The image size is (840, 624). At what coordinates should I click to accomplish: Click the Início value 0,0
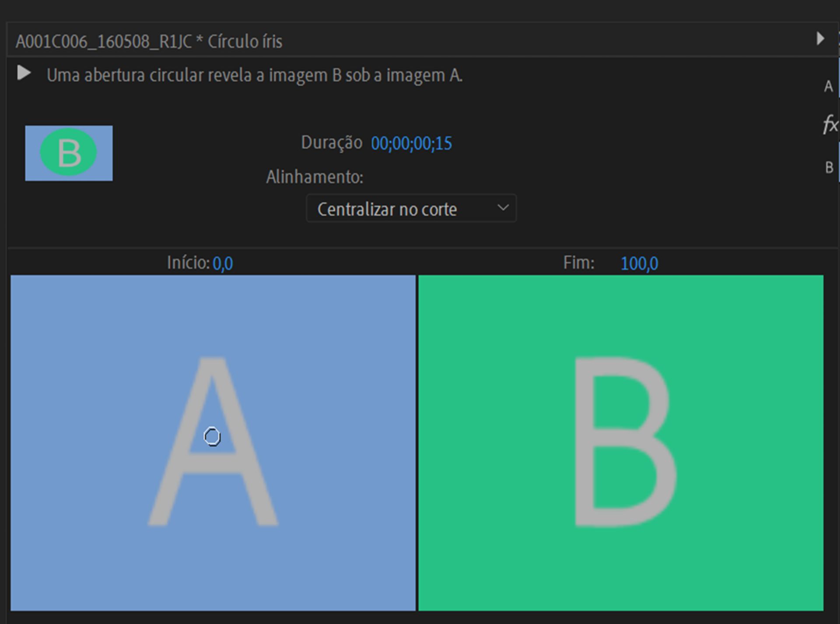pos(223,263)
